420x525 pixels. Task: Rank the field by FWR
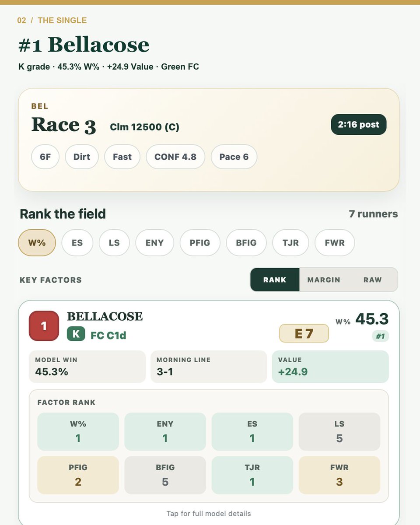[x=335, y=243]
